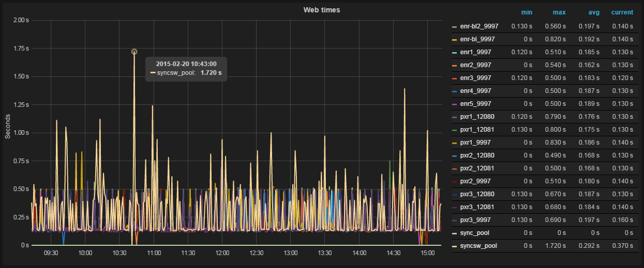Click the 2.00 s y-axis label
Screen dimensions: 644x268
(21, 20)
